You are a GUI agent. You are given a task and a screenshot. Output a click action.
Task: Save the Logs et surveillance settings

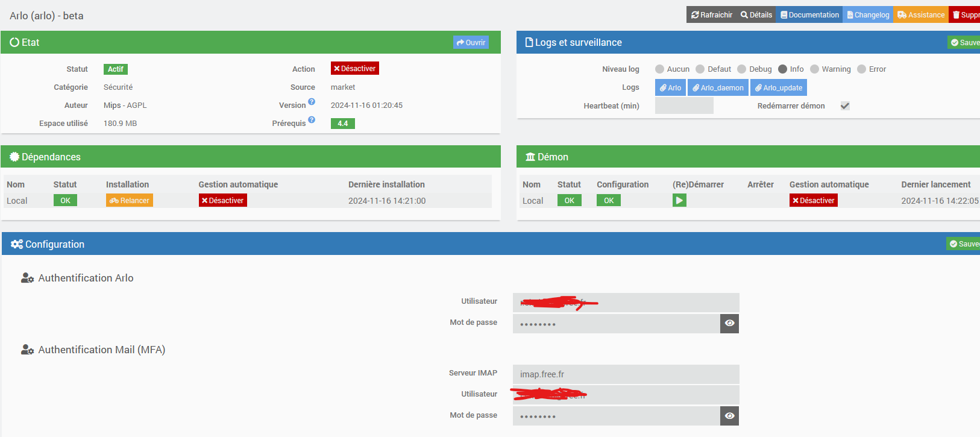[x=964, y=42]
